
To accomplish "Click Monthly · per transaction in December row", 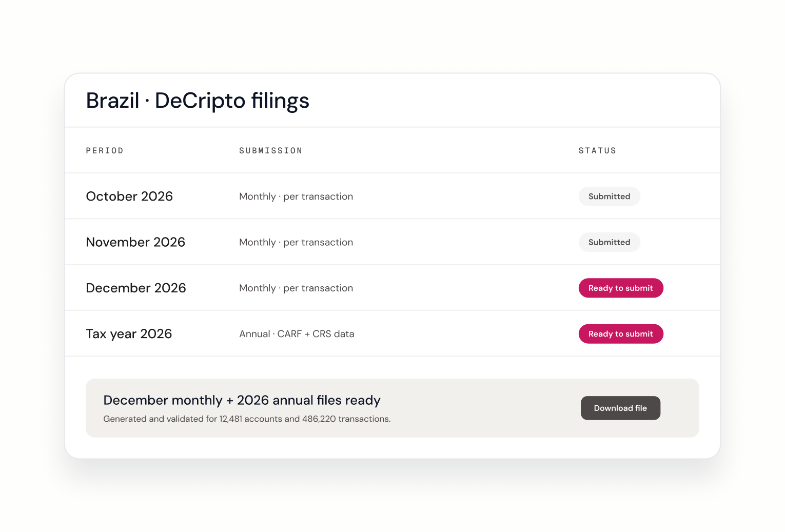I will [x=296, y=288].
